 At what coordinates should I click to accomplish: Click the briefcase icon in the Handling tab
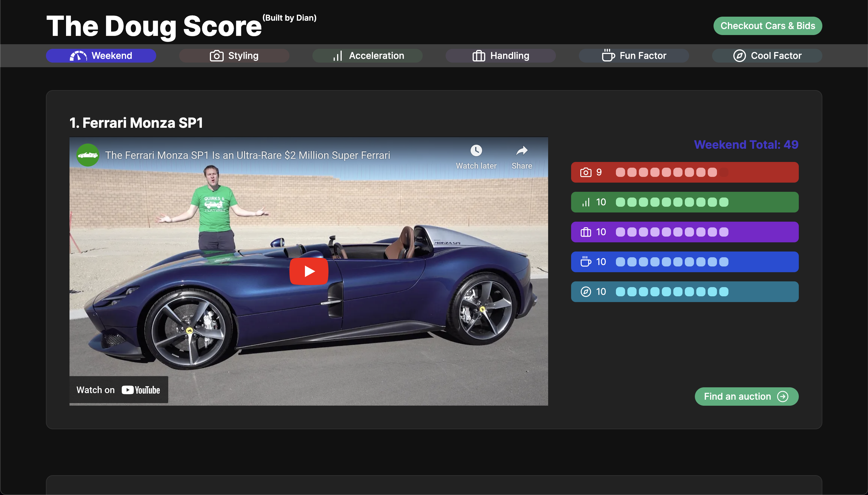coord(479,55)
